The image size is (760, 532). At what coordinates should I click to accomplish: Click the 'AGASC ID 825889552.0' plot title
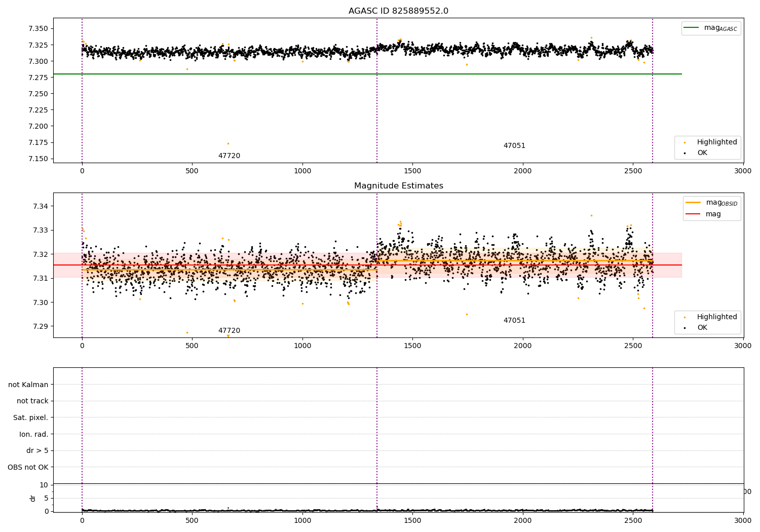click(x=398, y=11)
